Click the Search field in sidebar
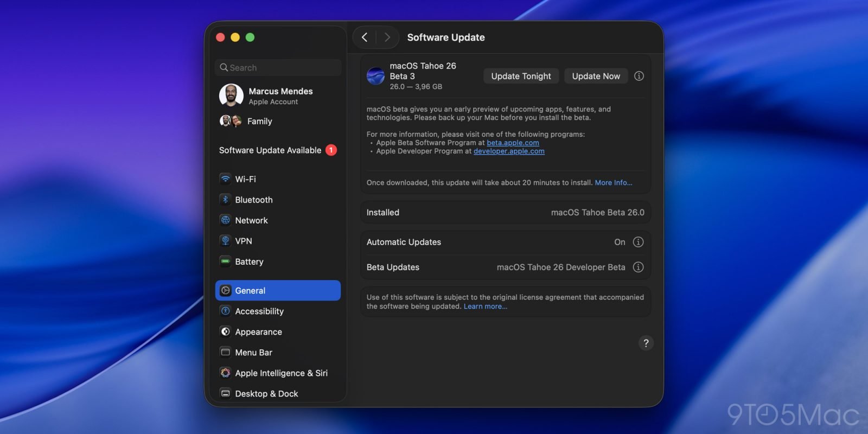 point(278,68)
